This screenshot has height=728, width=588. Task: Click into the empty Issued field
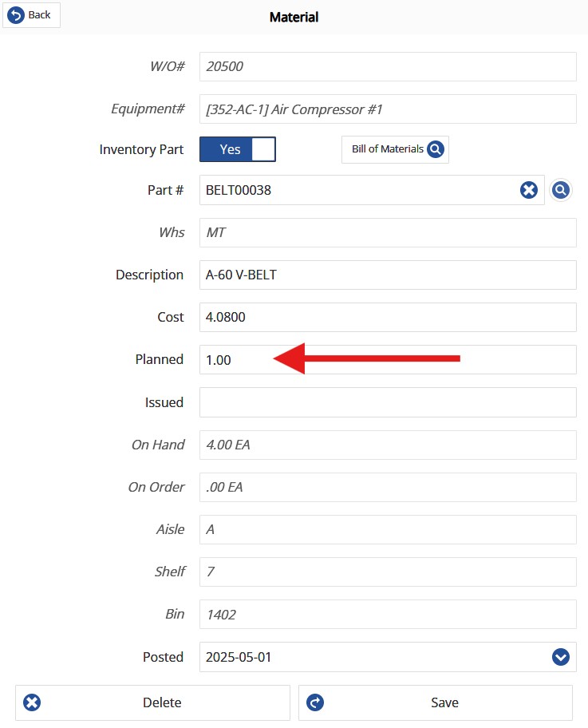click(387, 402)
